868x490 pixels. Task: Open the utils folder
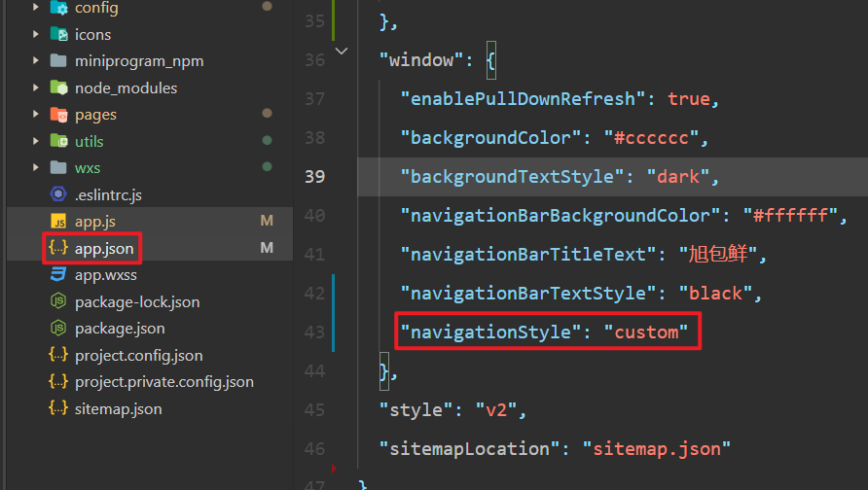point(90,142)
